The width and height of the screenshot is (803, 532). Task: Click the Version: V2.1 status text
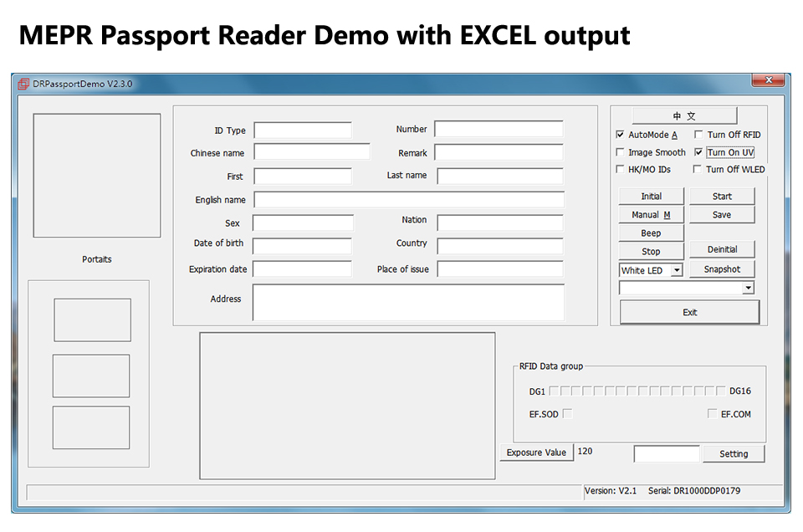(x=611, y=490)
